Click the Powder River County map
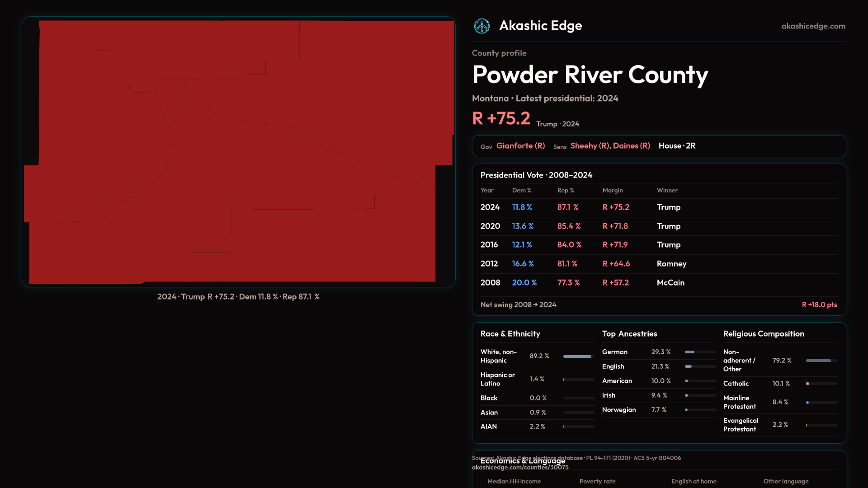868x488 pixels. [239, 152]
